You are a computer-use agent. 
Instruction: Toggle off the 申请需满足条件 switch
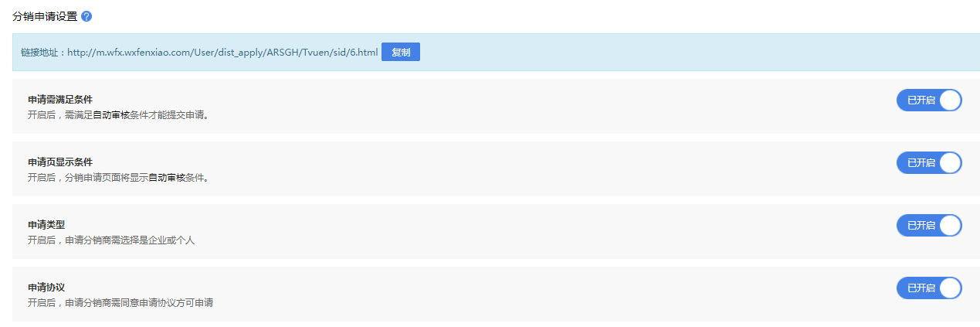tap(928, 100)
